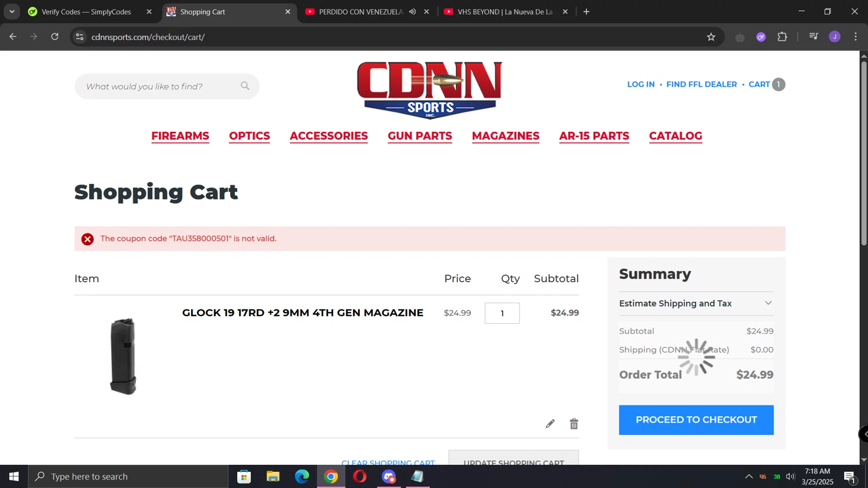Open the MAGAZINES menu
The width and height of the screenshot is (868, 488).
[506, 136]
